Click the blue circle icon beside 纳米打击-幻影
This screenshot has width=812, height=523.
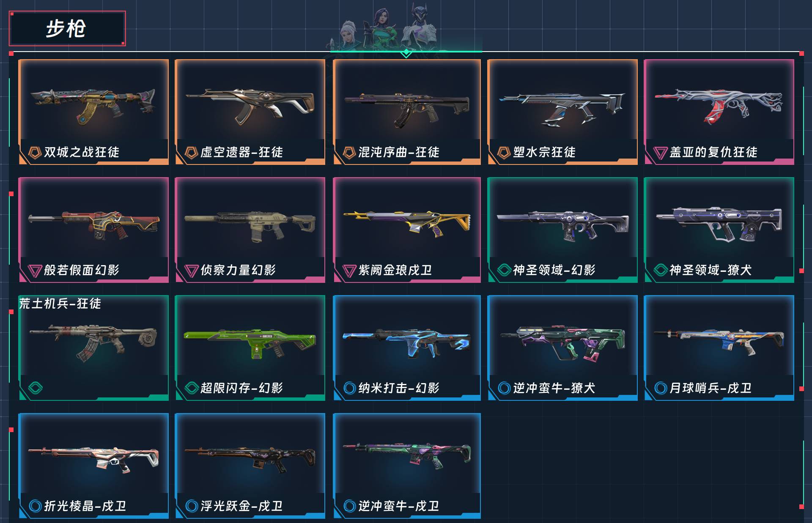pyautogui.click(x=349, y=388)
